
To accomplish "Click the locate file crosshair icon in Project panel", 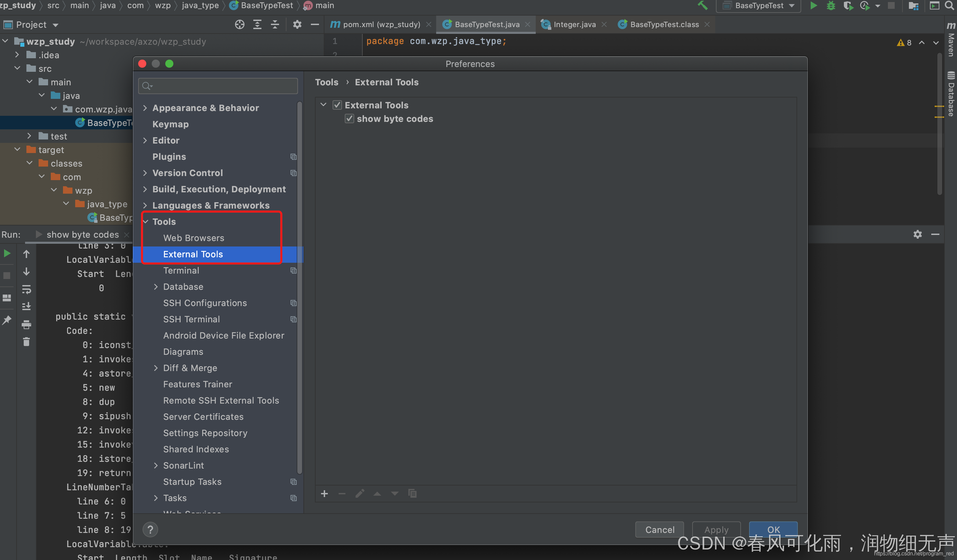I will click(x=239, y=25).
